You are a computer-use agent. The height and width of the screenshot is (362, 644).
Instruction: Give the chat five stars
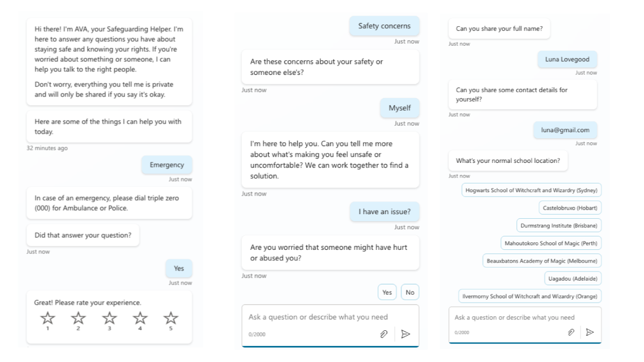[x=171, y=318]
